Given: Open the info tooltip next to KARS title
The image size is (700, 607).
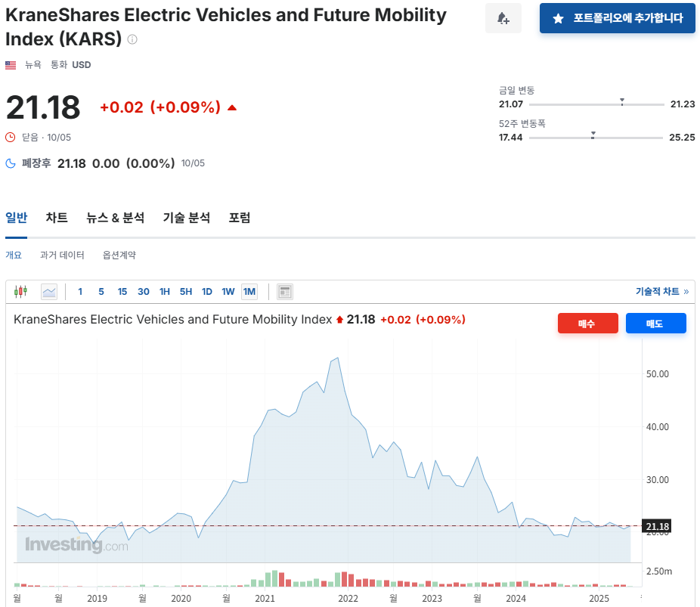Looking at the screenshot, I should [132, 39].
